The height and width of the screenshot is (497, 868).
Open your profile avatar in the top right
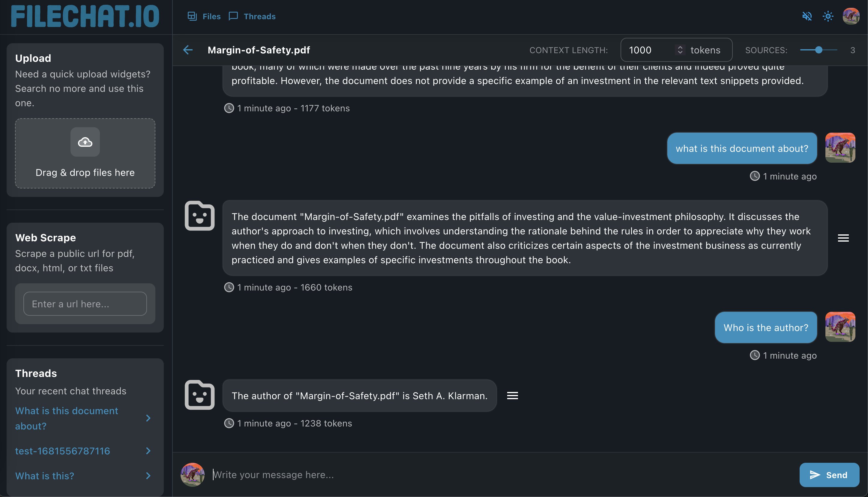[x=851, y=16]
